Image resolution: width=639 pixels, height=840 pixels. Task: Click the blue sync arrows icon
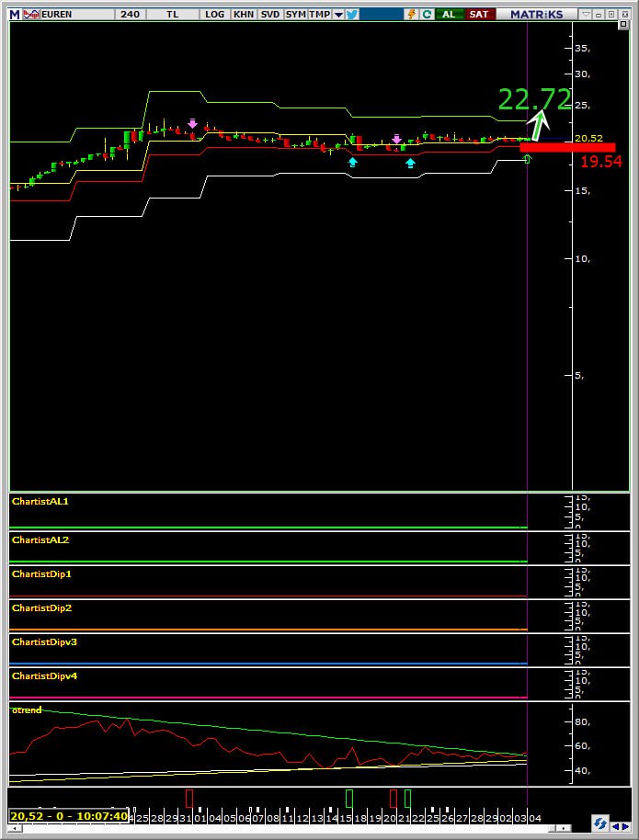click(599, 823)
